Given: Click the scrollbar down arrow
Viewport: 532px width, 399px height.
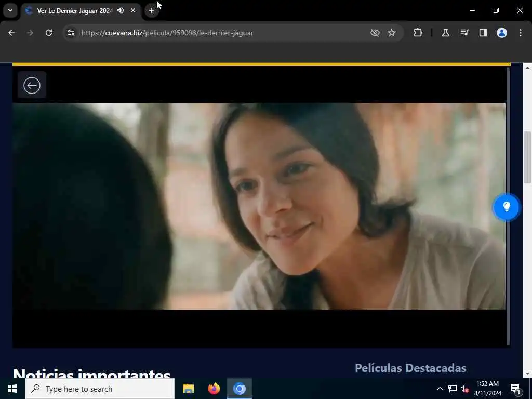Looking at the screenshot, I should pyautogui.click(x=527, y=374).
